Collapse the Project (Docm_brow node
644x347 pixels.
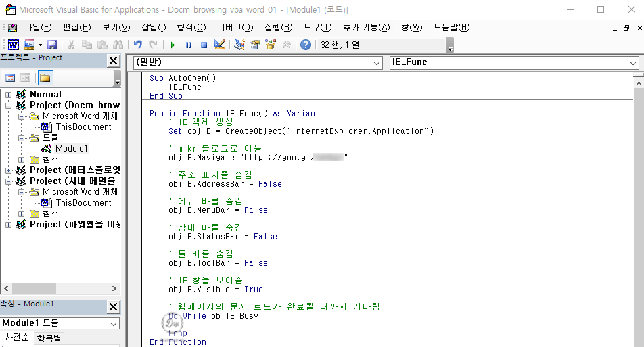point(8,106)
